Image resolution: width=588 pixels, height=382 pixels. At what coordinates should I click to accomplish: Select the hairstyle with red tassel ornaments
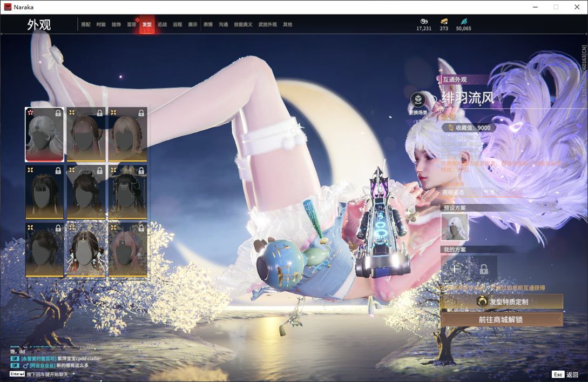click(86, 250)
